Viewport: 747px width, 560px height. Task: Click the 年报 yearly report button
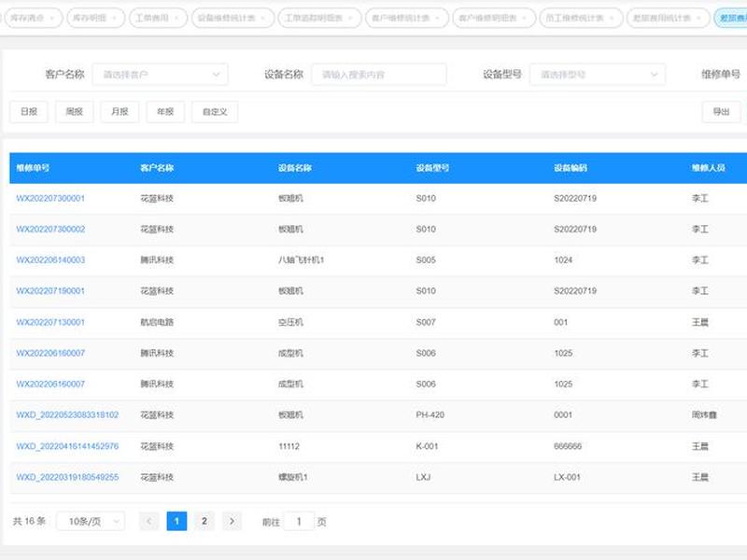165,111
